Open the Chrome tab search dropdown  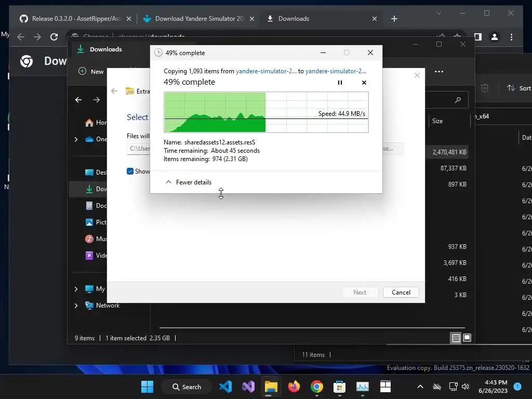(x=438, y=13)
